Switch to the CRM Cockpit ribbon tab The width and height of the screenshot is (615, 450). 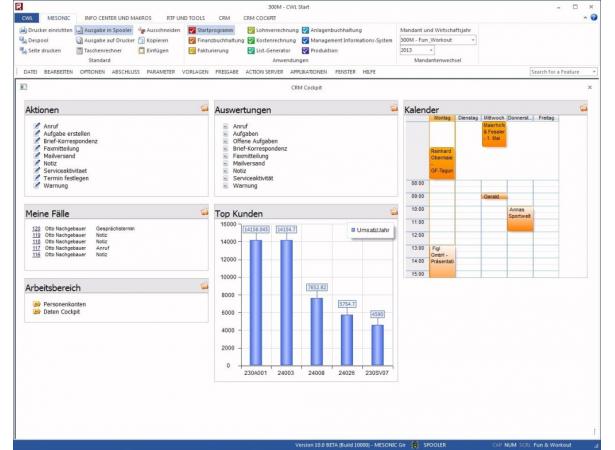coord(259,18)
